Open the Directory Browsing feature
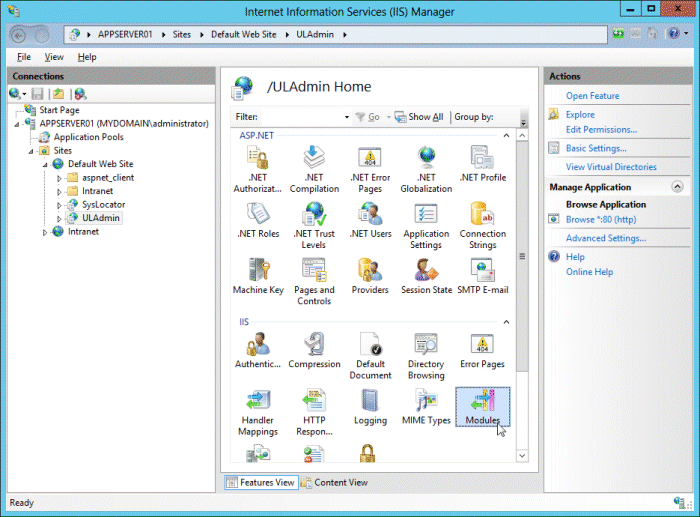 click(x=426, y=356)
